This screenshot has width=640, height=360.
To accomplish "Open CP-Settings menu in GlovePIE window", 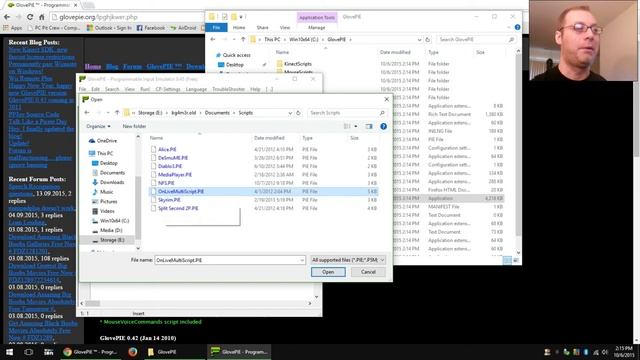I will pos(168,89).
